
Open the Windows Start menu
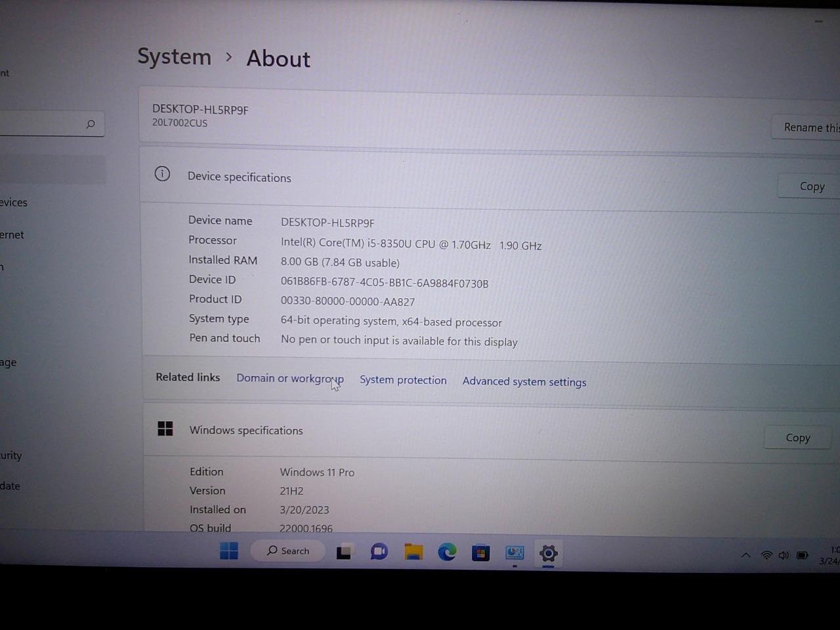coord(229,551)
